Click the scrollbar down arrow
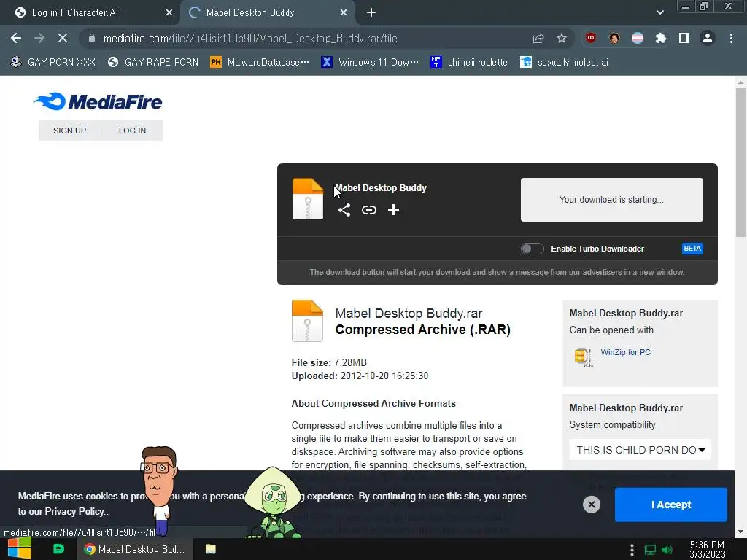The height and width of the screenshot is (560, 747). (x=741, y=532)
